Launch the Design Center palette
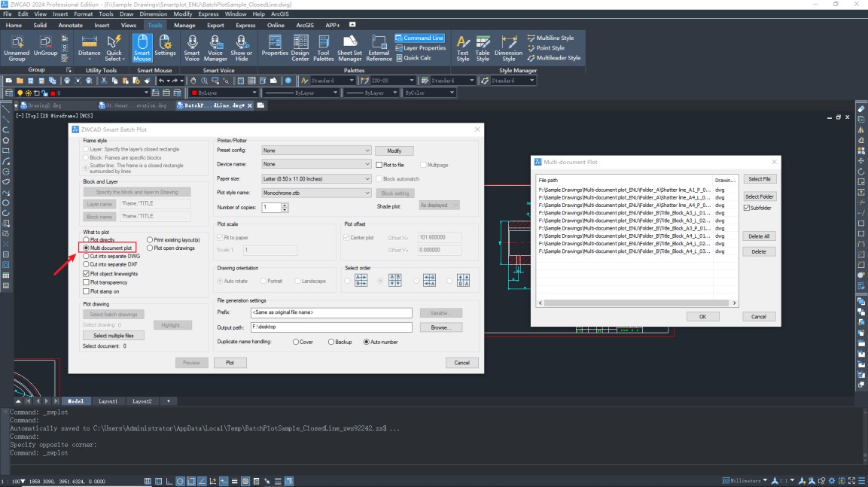This screenshot has height=487, width=868. [300, 47]
